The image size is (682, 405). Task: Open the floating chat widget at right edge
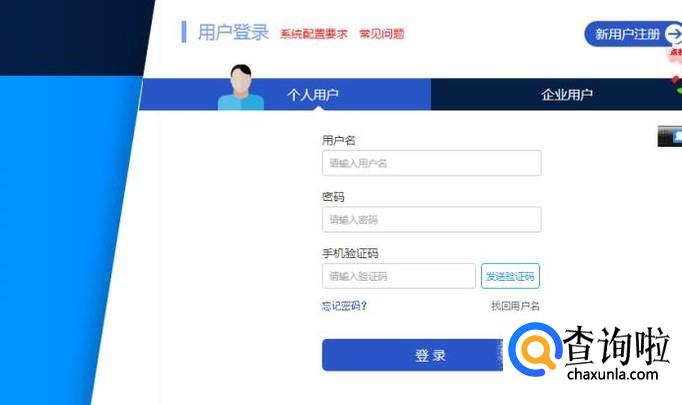pyautogui.click(x=670, y=136)
